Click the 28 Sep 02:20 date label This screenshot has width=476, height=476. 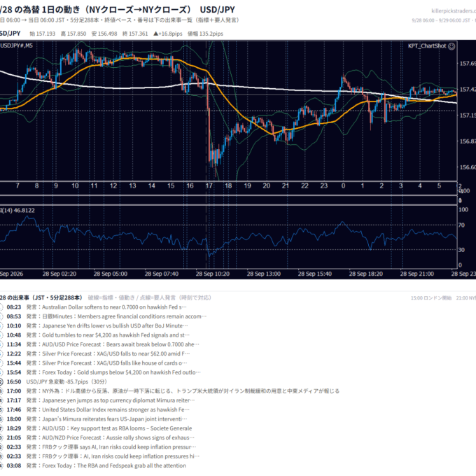(x=59, y=274)
